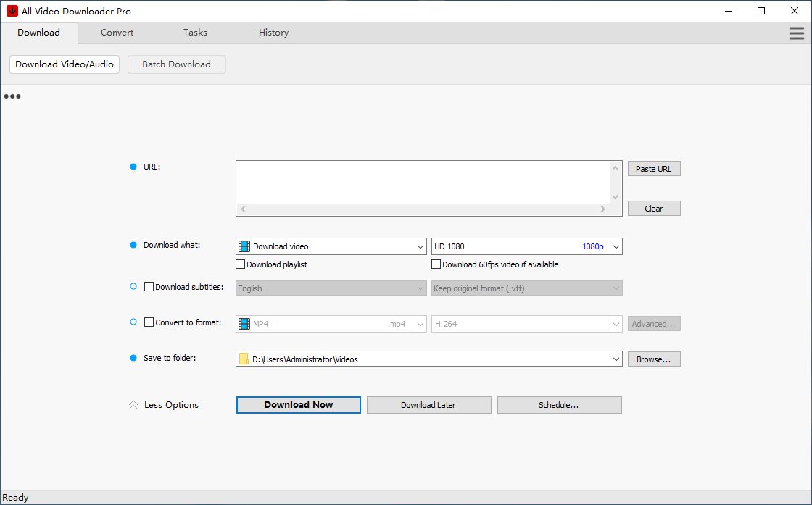Open the hamburger main menu icon
812x505 pixels.
click(797, 33)
